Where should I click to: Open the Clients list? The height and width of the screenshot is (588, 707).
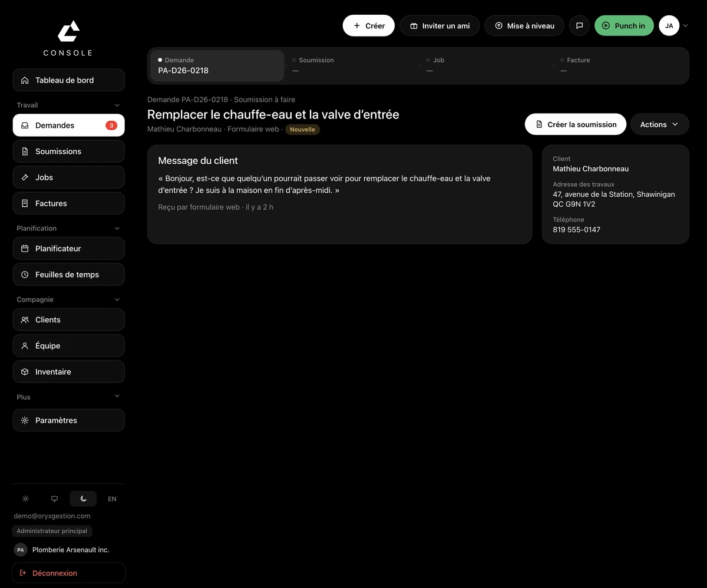(68, 320)
